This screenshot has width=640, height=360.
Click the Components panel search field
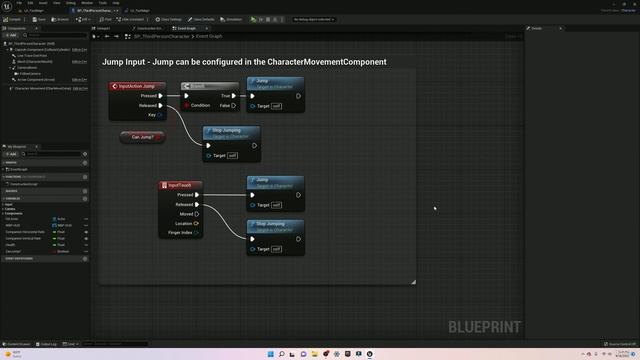point(55,35)
